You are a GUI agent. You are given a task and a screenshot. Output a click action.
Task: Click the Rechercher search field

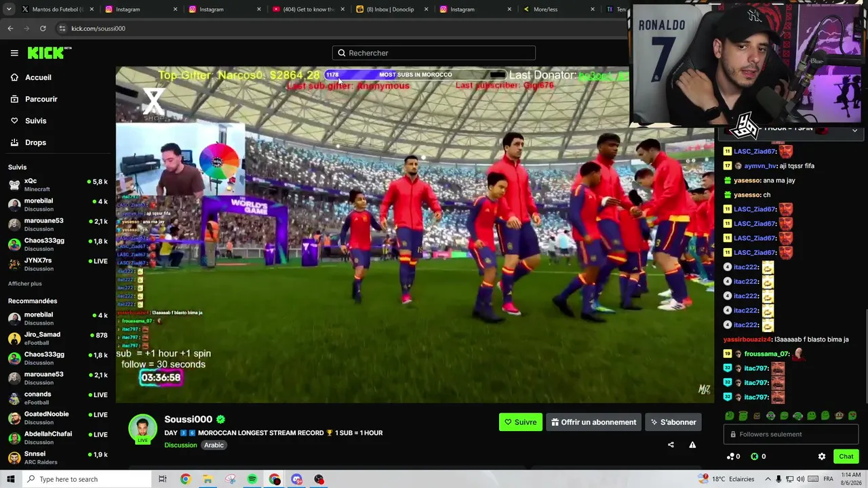(434, 53)
